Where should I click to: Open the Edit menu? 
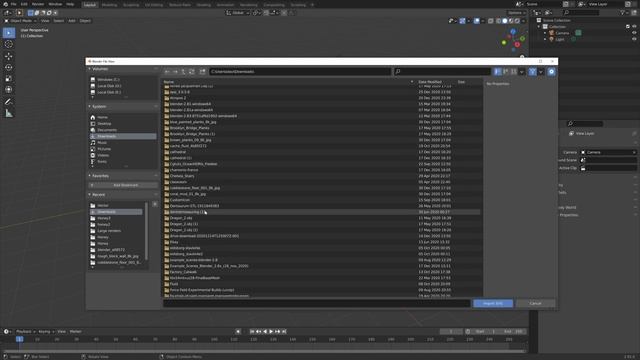pos(24,4)
